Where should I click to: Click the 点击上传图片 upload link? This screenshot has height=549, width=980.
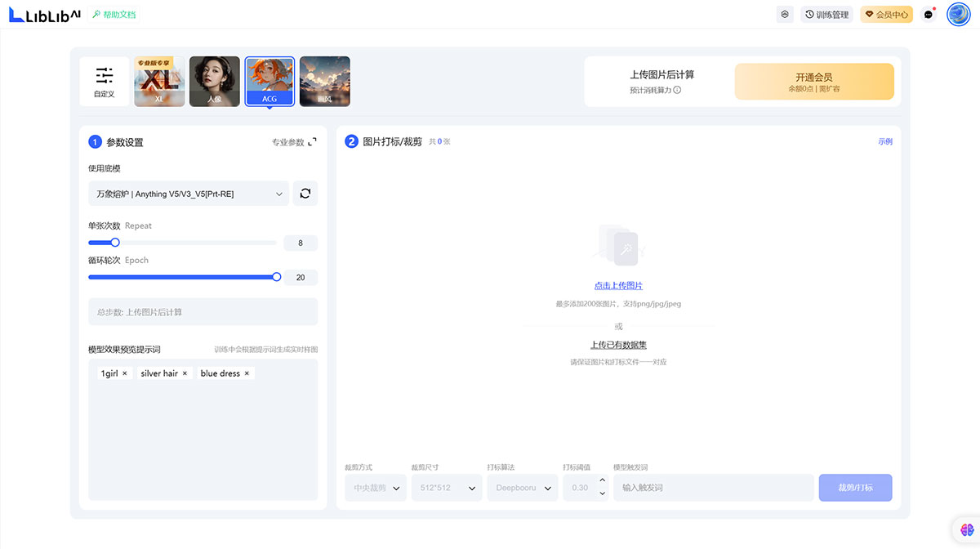618,286
